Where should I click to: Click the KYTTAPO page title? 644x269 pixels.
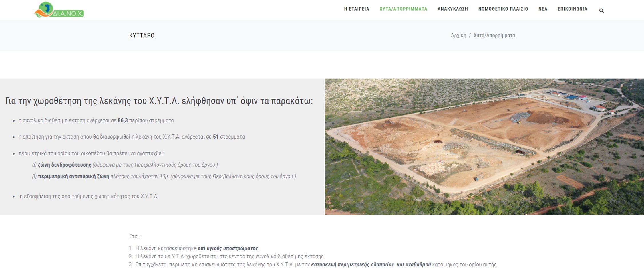(x=142, y=35)
